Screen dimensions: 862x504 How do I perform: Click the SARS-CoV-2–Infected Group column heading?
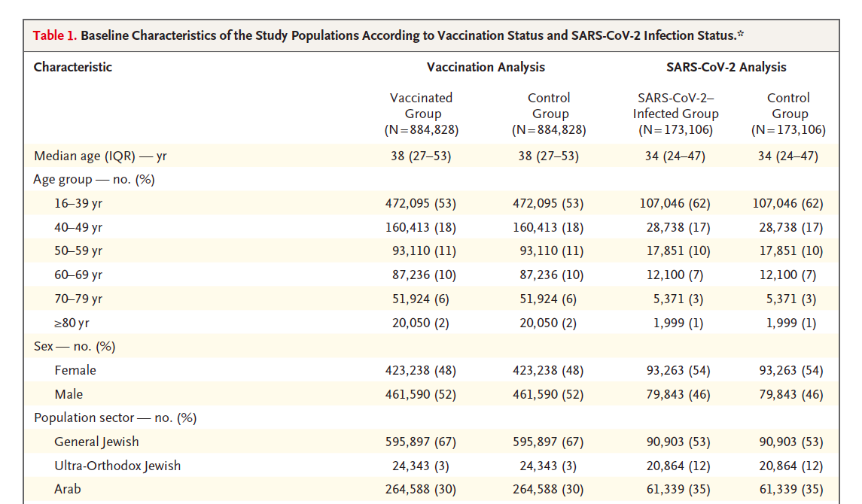675,114
